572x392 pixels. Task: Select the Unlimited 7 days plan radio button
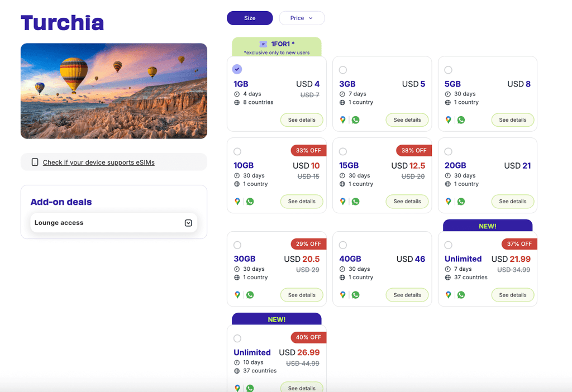[x=448, y=245]
